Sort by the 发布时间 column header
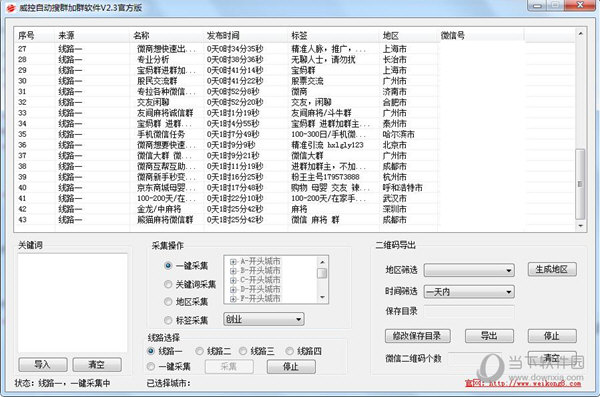The image size is (600, 397). (246, 35)
